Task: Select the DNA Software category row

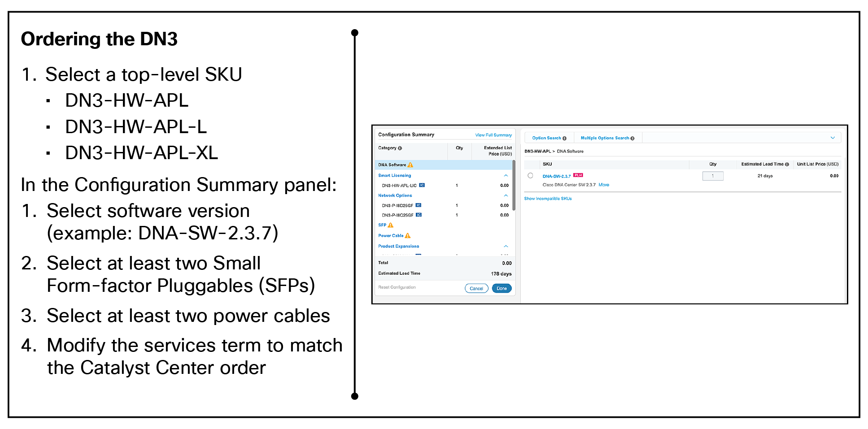Action: [x=443, y=165]
